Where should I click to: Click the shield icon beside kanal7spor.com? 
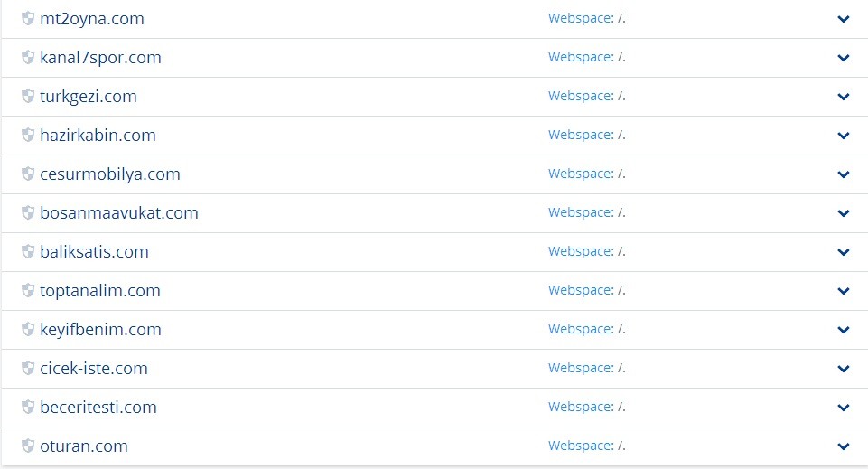[x=28, y=57]
